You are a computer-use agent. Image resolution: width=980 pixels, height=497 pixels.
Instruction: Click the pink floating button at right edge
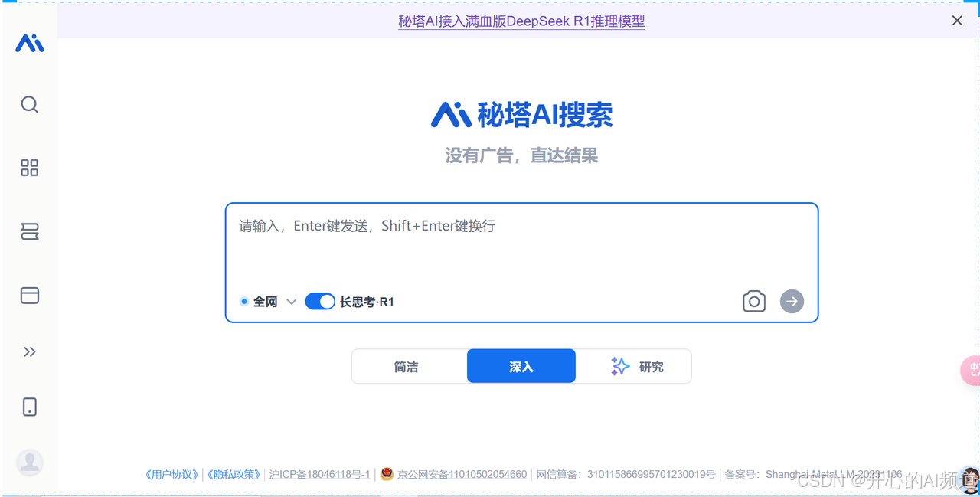(x=971, y=370)
